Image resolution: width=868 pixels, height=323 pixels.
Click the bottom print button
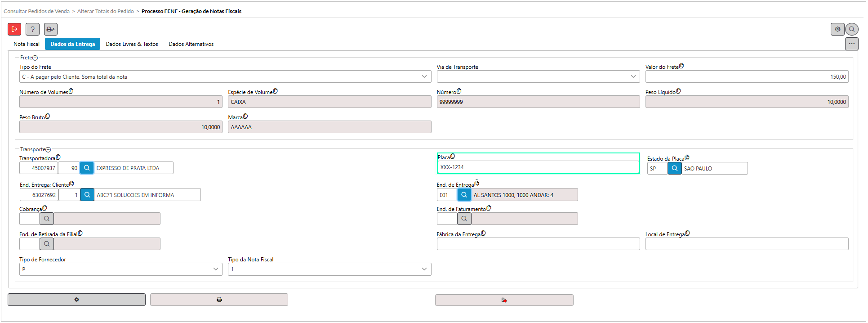[x=219, y=300]
